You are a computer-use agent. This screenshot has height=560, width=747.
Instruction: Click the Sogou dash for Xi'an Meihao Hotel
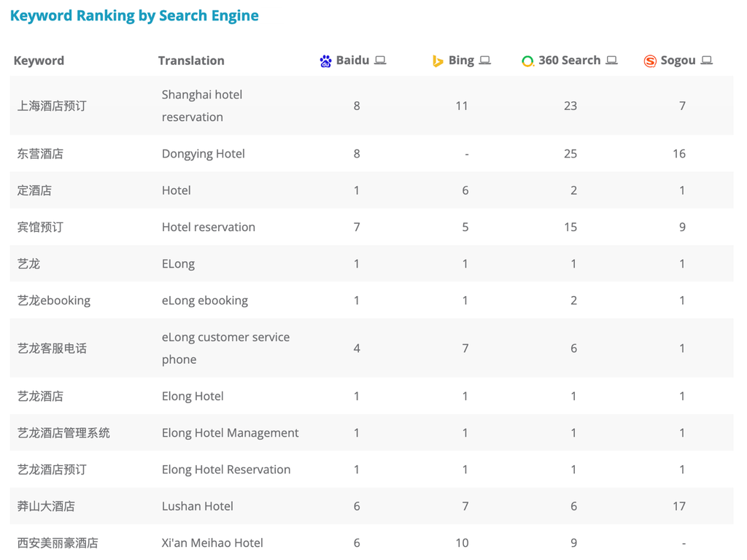tap(684, 543)
